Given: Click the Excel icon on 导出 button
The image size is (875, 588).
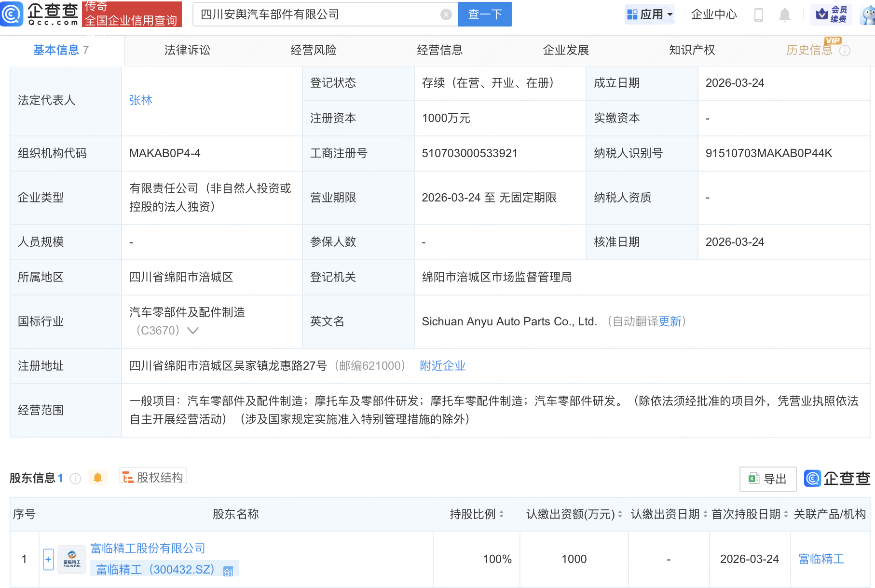Looking at the screenshot, I should tap(753, 479).
